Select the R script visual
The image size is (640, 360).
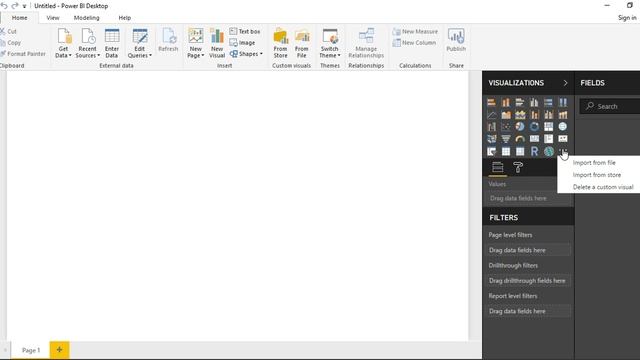pyautogui.click(x=534, y=151)
